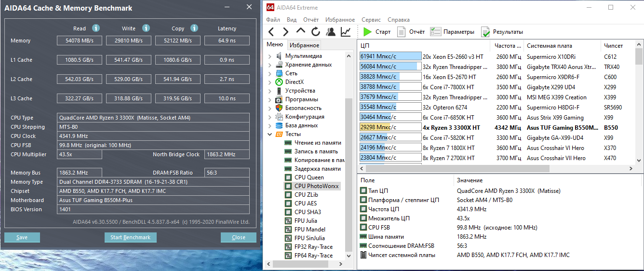
Task: Click the back arrow in AIDA64 toolbar
Action: [271, 32]
